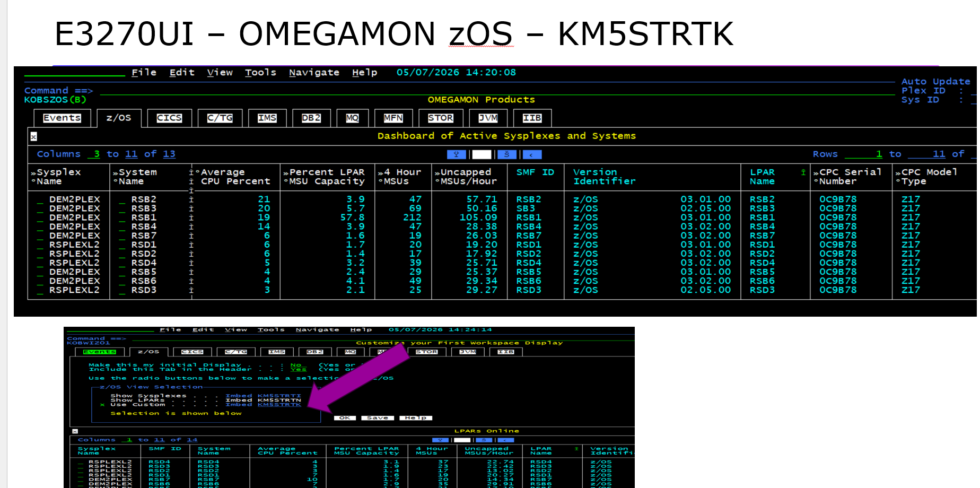Open Tools menu in upper window
This screenshot has height=488, width=980.
pyautogui.click(x=260, y=72)
